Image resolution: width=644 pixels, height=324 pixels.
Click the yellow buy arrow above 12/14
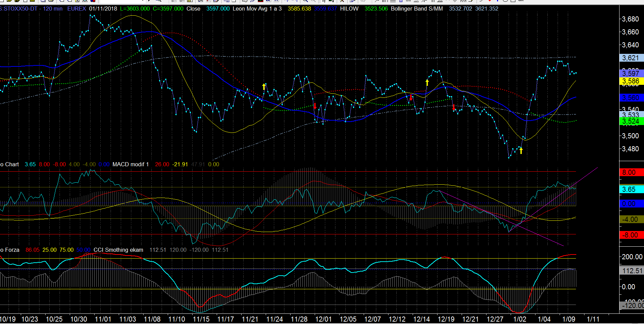(427, 82)
